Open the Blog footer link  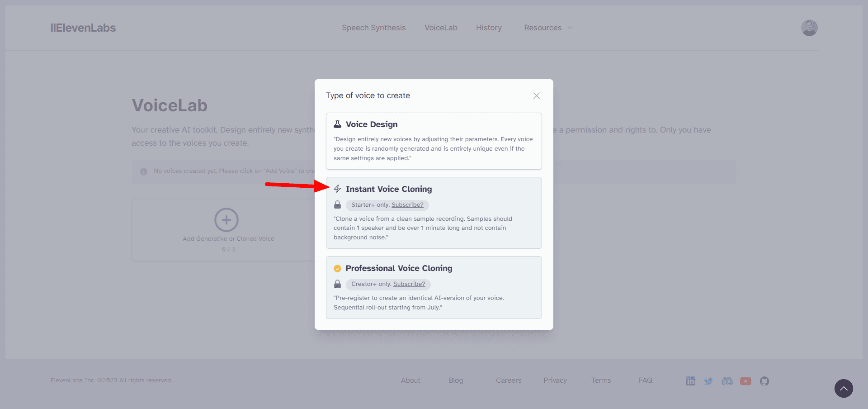456,380
